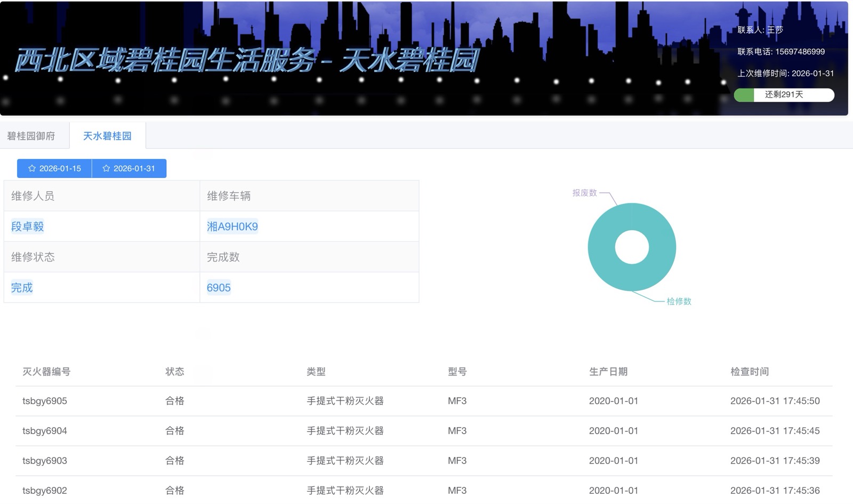Screen dimensions: 853x504
Task: Click the 维修状态 header cell
Action: pos(102,257)
